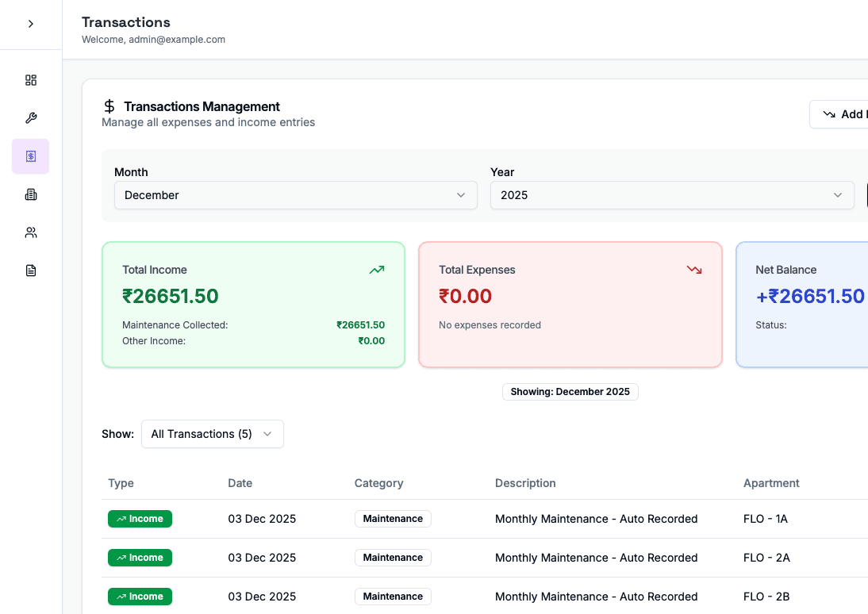Open the All Transactions (5) filter dropdown
Viewport: 868px width, 614px height.
pos(212,434)
